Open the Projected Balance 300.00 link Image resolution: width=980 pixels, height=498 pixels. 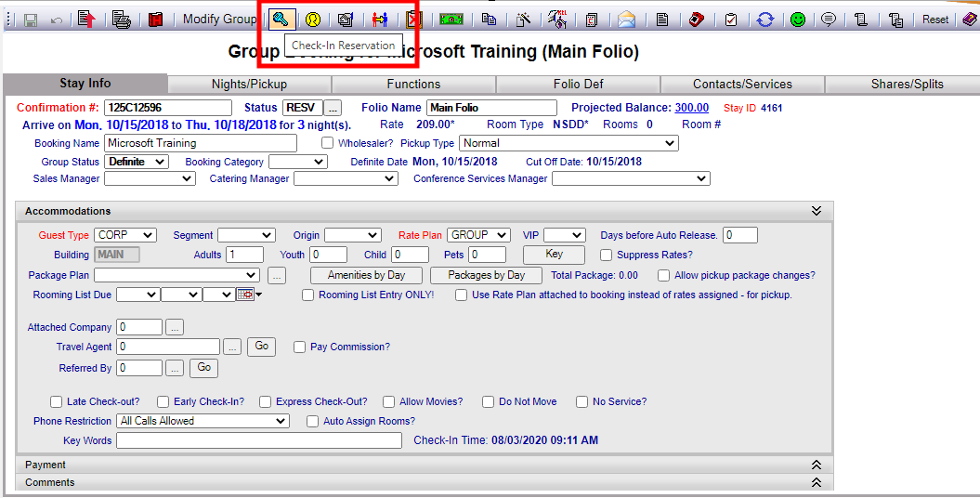(691, 108)
